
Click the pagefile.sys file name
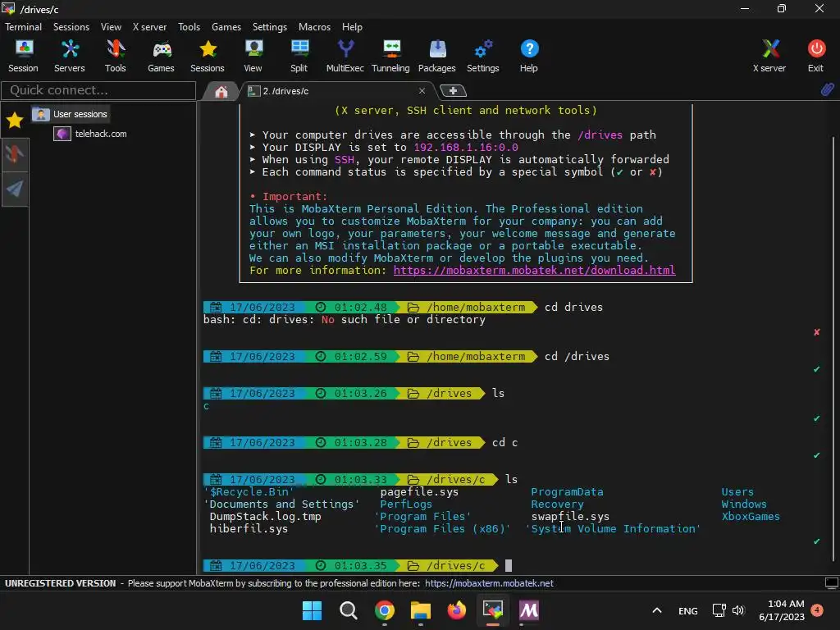(x=419, y=492)
